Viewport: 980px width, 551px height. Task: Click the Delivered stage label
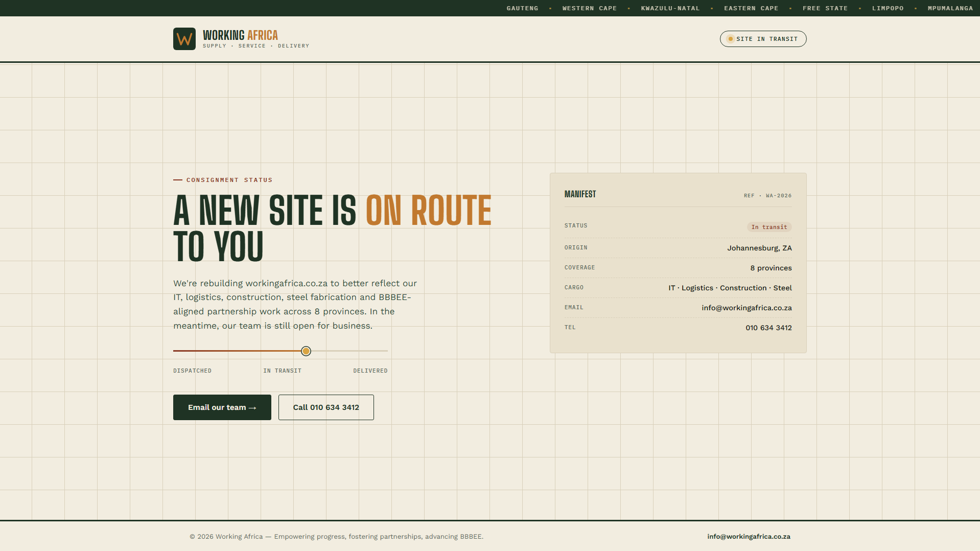click(x=370, y=371)
